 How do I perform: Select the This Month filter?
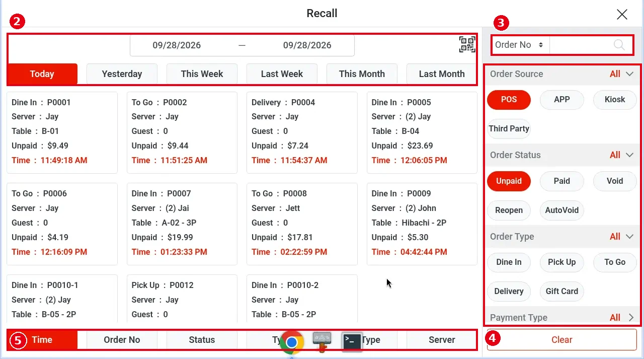[x=362, y=74]
